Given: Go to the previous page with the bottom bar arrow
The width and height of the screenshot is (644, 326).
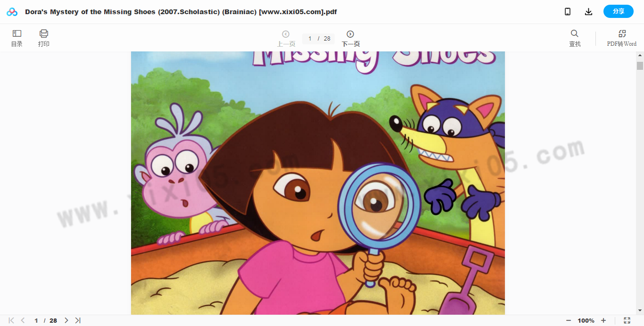Looking at the screenshot, I should coord(23,320).
